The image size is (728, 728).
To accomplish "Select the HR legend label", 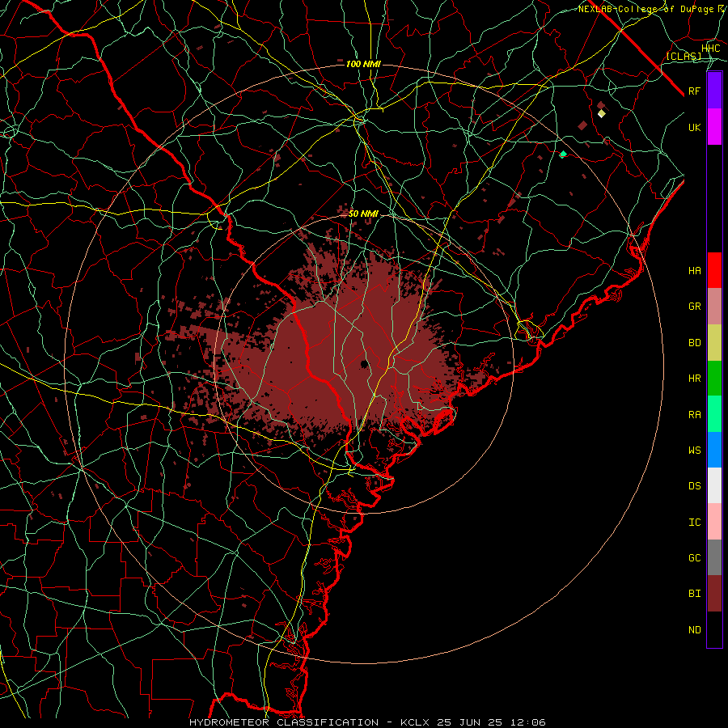I will pyautogui.click(x=695, y=379).
